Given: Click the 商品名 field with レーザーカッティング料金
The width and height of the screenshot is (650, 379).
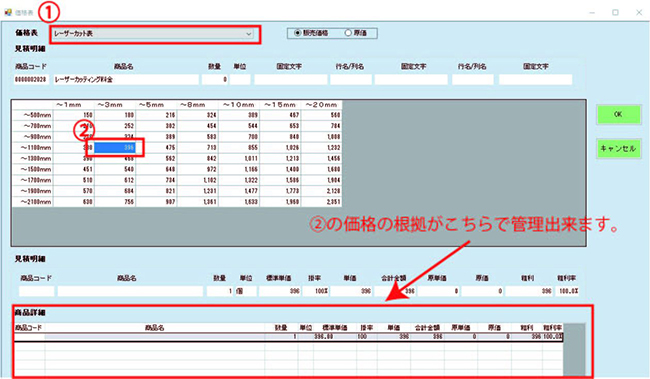Looking at the screenshot, I should pyautogui.click(x=125, y=79).
